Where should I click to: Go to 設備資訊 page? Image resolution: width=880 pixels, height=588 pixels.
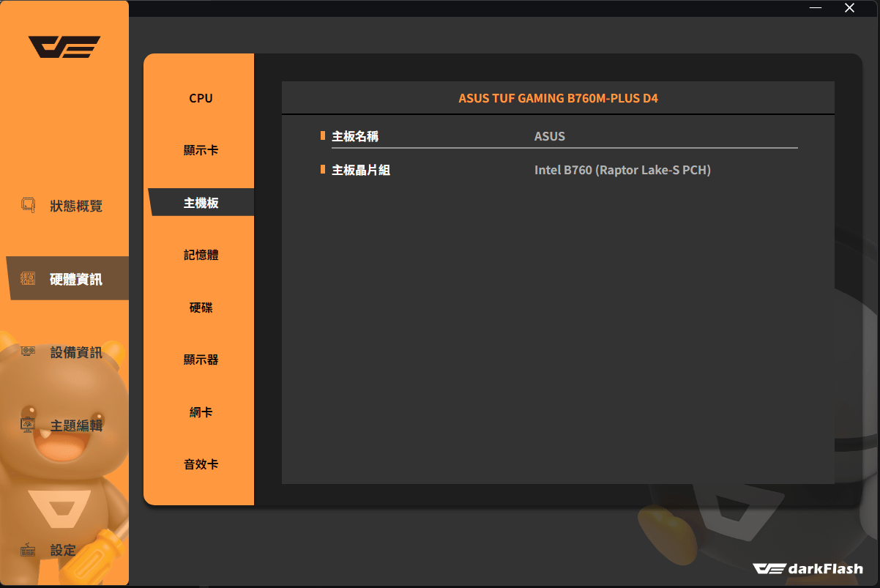point(76,353)
